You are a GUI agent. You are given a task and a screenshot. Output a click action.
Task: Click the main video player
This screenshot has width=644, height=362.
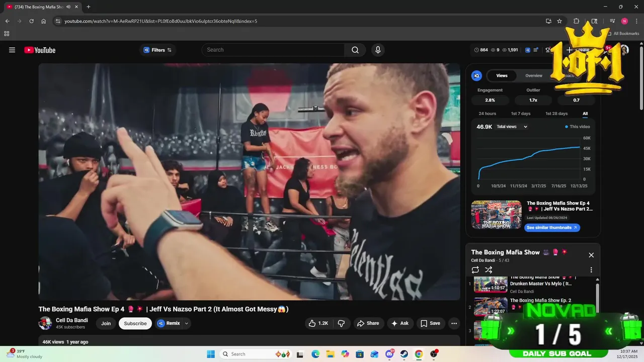[x=249, y=182]
